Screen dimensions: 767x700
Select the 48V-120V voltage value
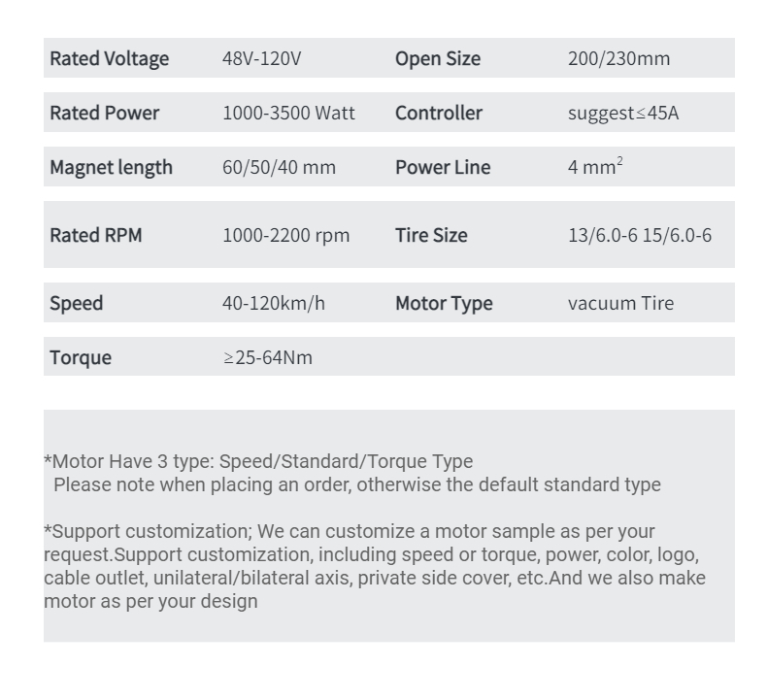pos(262,58)
